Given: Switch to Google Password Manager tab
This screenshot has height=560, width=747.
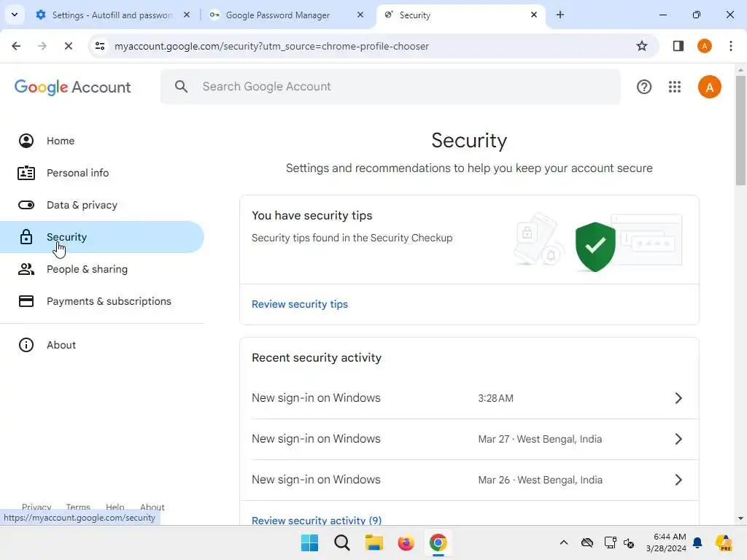Looking at the screenshot, I should click(x=286, y=15).
